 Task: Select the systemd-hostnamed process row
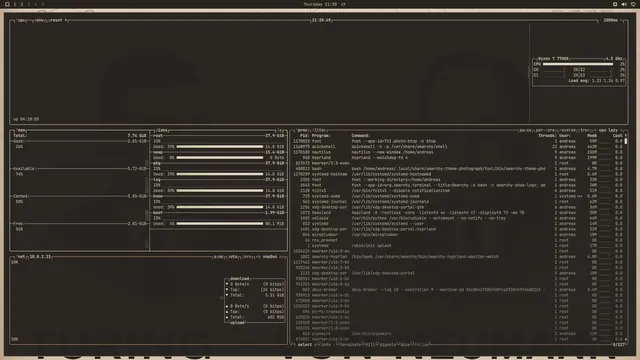[458, 174]
